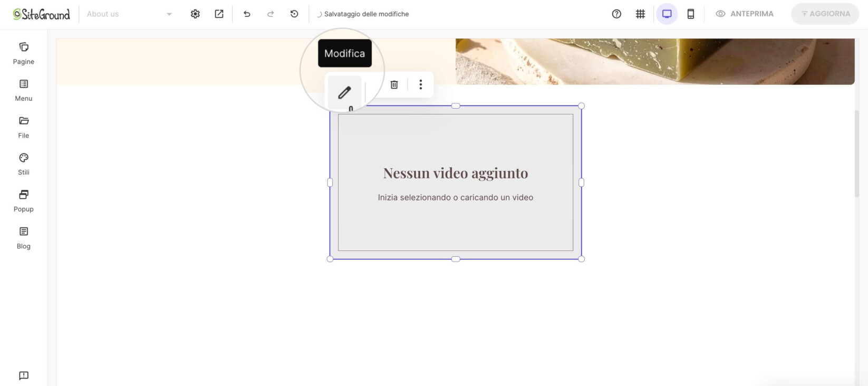Screen dimensions: 868x386
Task: Click 'Nessun video aggiunto' heading
Action: pyautogui.click(x=456, y=173)
